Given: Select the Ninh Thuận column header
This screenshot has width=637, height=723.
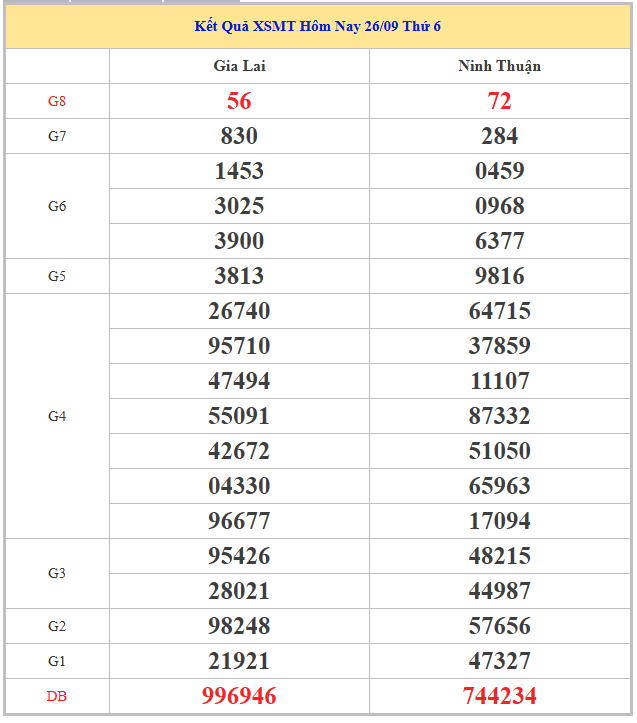Looking at the screenshot, I should 499,66.
